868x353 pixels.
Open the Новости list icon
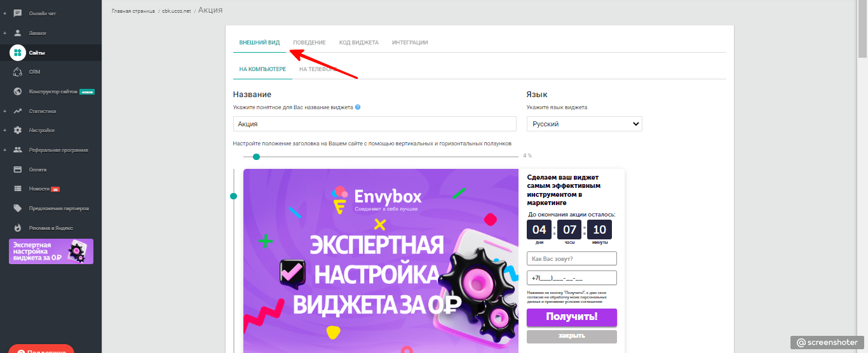(18, 189)
